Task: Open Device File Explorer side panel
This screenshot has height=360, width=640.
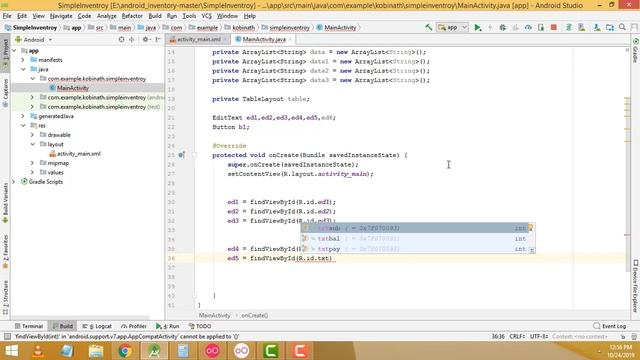Action: click(x=636, y=286)
